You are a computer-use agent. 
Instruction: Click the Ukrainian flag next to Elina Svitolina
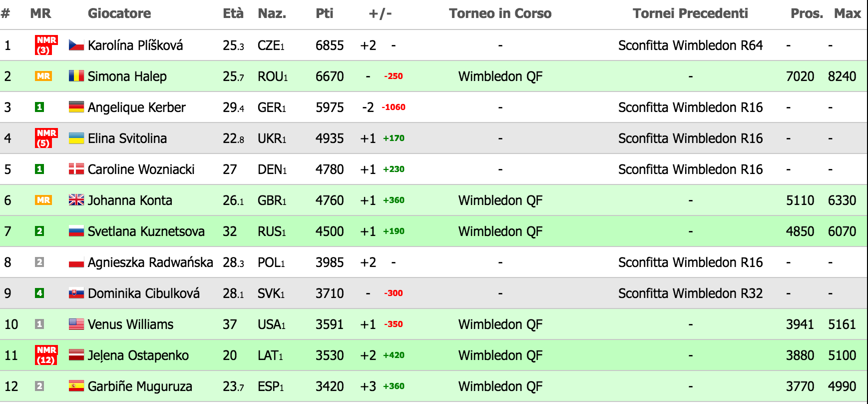click(x=76, y=138)
